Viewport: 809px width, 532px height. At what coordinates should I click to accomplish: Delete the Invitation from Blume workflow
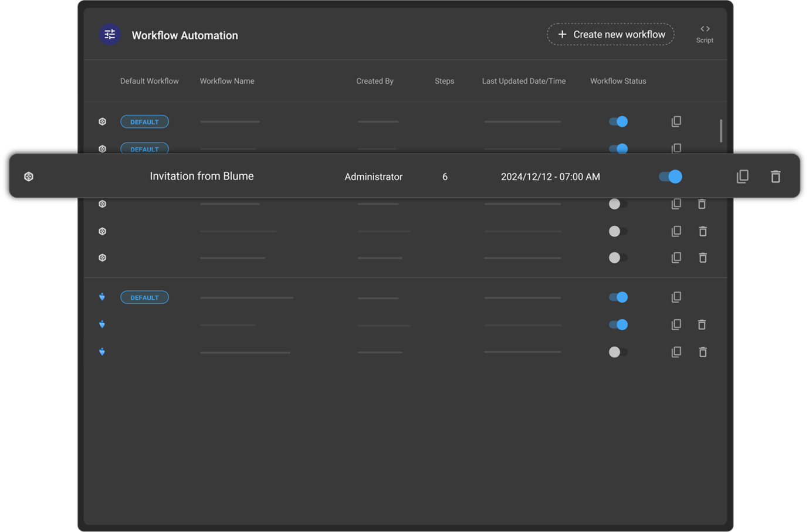pos(775,177)
